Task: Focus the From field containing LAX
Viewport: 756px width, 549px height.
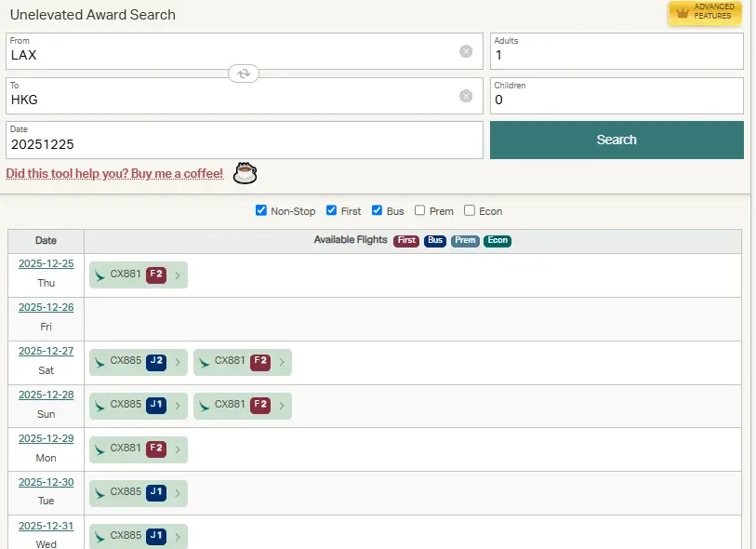Action: 245,51
